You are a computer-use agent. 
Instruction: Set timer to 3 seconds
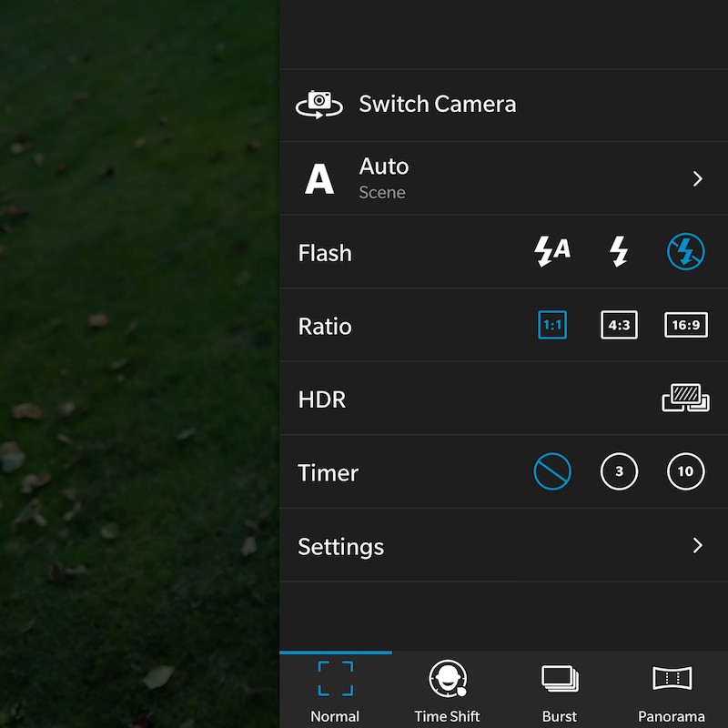pos(619,471)
